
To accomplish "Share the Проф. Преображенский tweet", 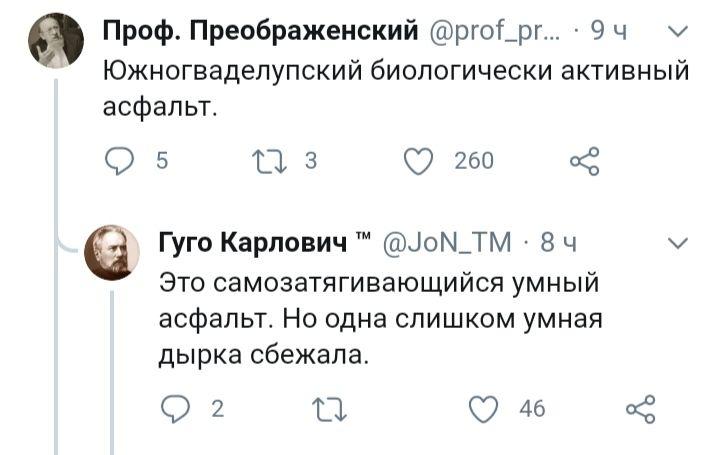I will [x=584, y=160].
